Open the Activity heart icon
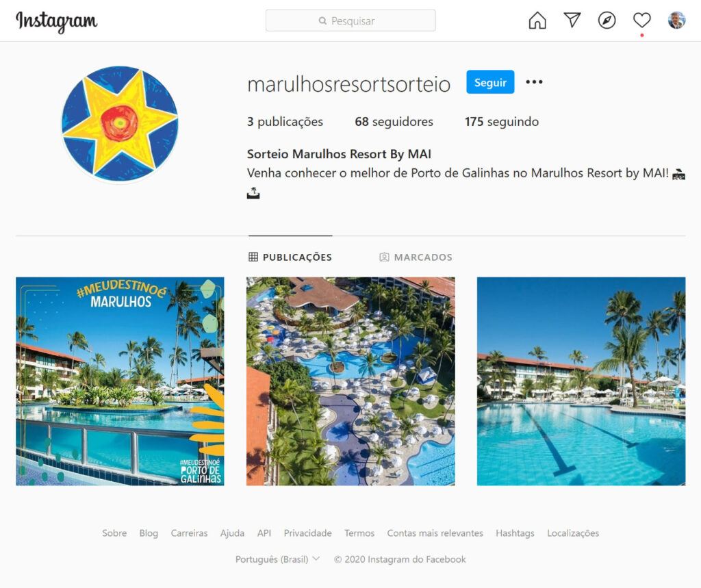 tap(641, 20)
